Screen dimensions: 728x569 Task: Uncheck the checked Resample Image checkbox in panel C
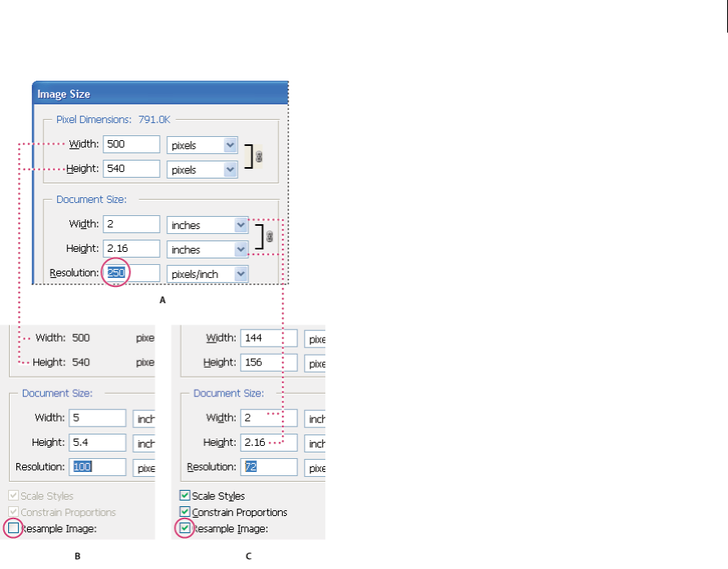point(185,528)
